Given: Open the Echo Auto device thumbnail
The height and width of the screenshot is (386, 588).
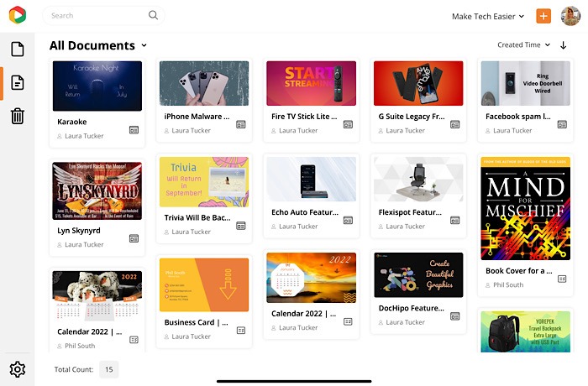Looking at the screenshot, I should coord(312,179).
